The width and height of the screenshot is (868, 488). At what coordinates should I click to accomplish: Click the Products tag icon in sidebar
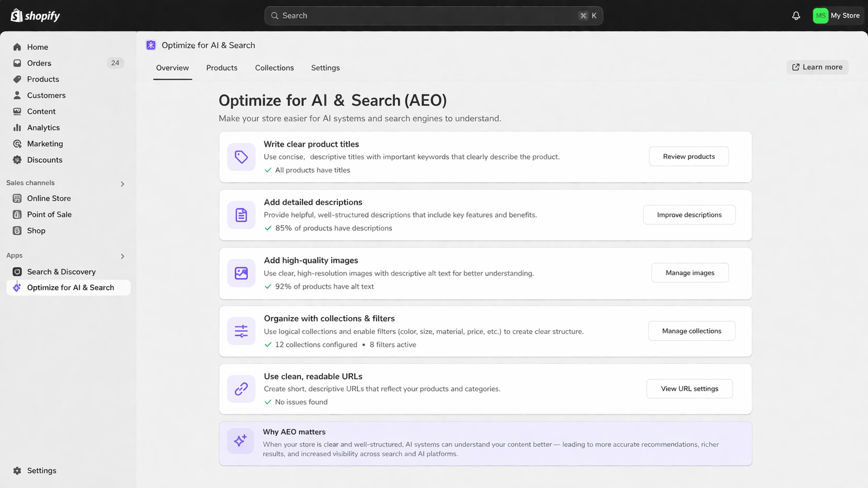point(17,79)
